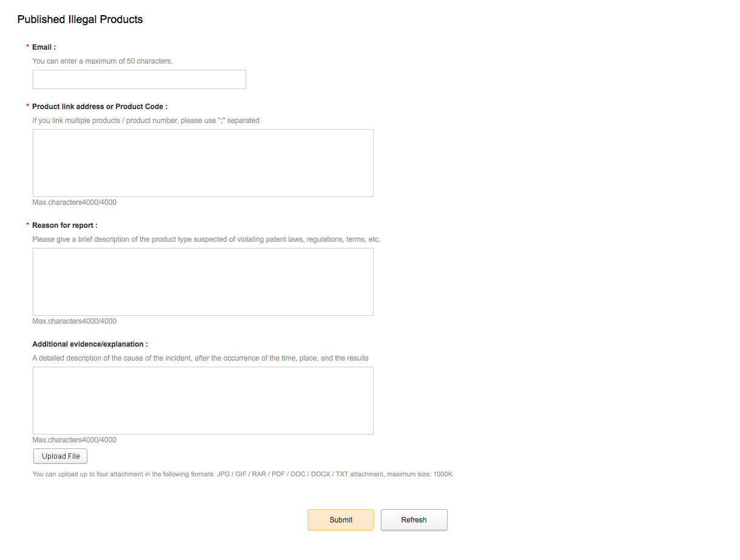Screen dimensions: 740x560
Task: Open the Upload File dialog button
Action: click(x=61, y=456)
